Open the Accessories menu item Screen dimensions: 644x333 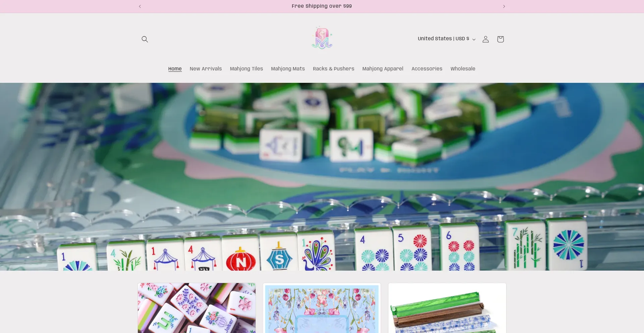pyautogui.click(x=427, y=69)
